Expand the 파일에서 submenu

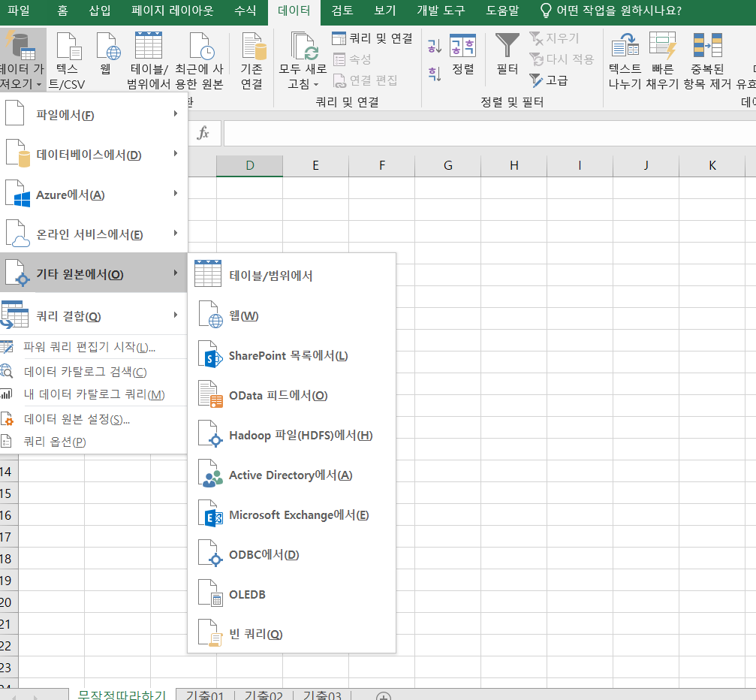[93, 115]
